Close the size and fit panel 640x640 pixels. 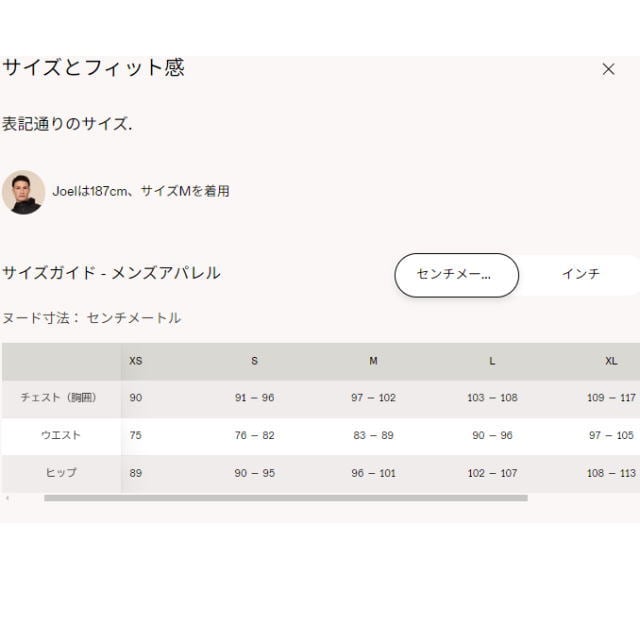[608, 69]
